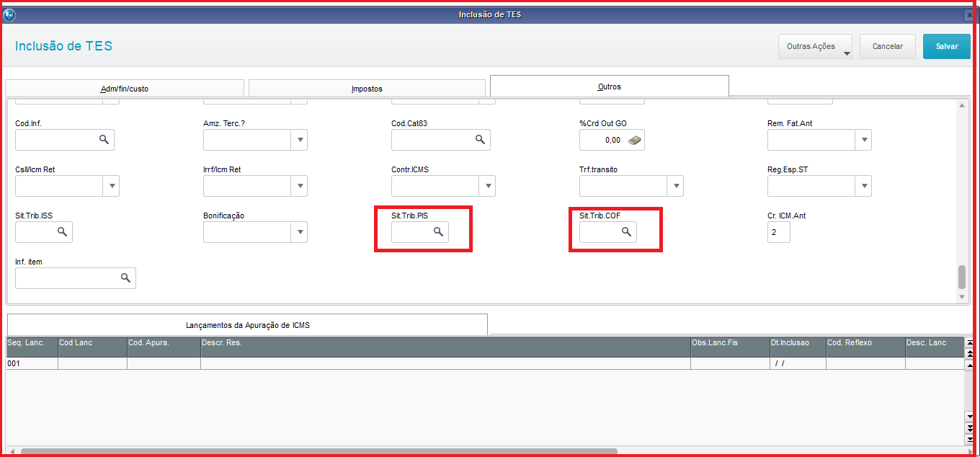Expand Csll/Icm Ret dropdown

pos(111,186)
